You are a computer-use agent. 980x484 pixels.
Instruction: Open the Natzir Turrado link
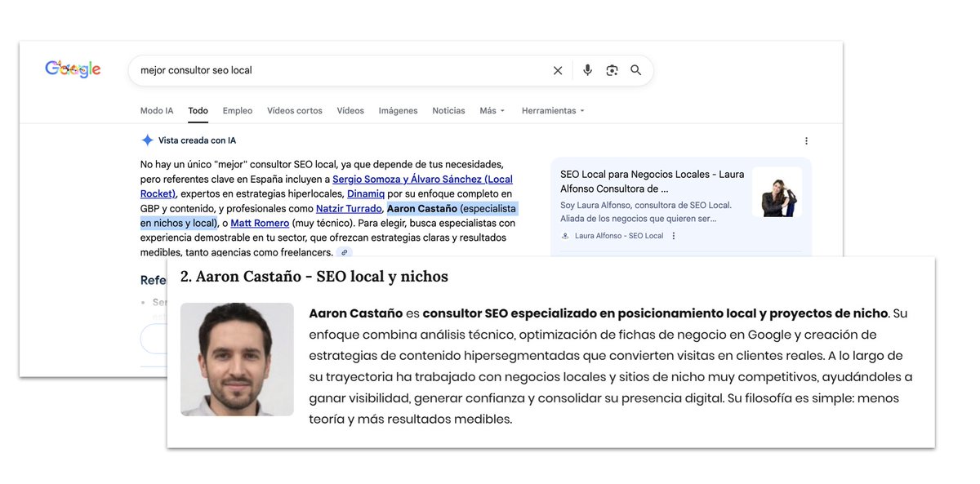pos(349,208)
